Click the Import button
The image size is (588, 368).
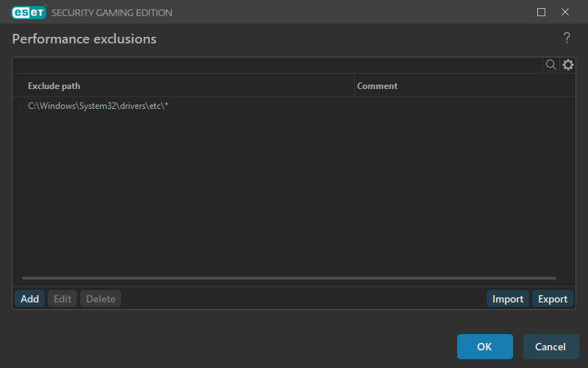click(x=508, y=299)
